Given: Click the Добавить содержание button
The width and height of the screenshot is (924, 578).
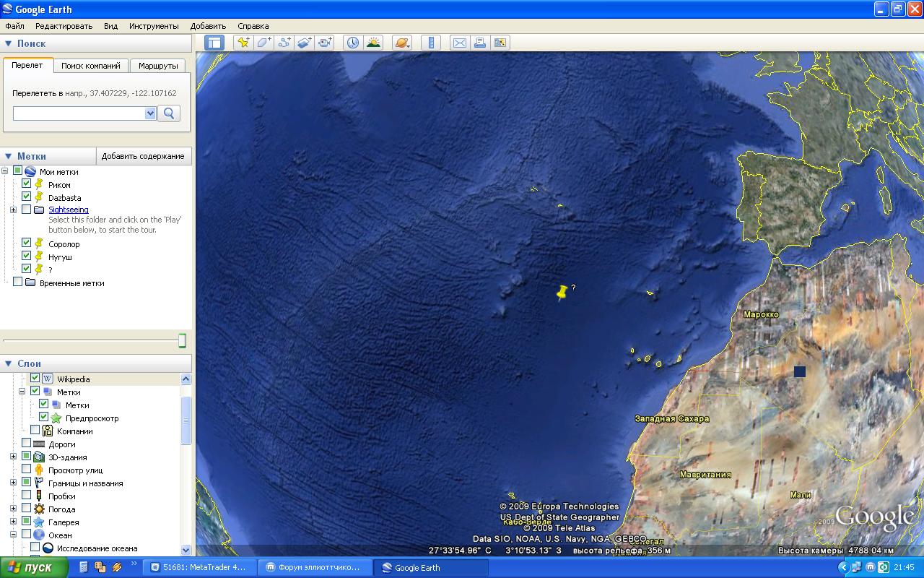Looking at the screenshot, I should [x=143, y=156].
